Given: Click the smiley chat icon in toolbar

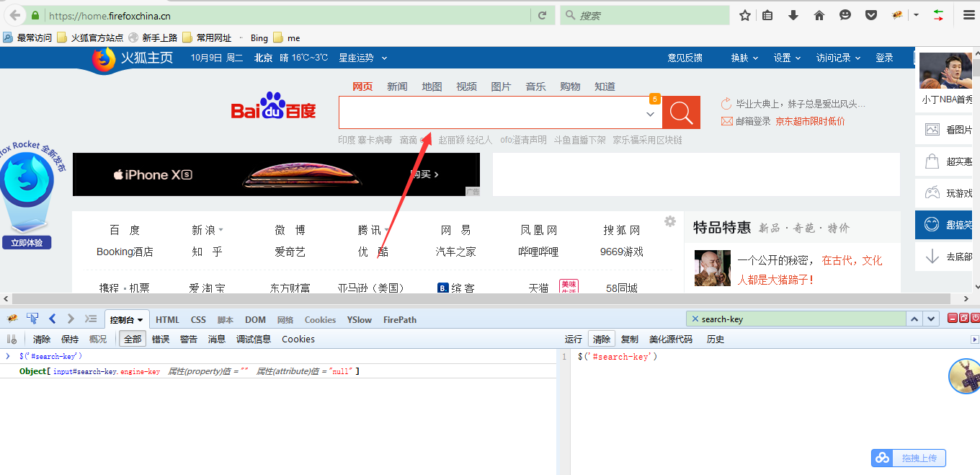Looking at the screenshot, I should (845, 15).
